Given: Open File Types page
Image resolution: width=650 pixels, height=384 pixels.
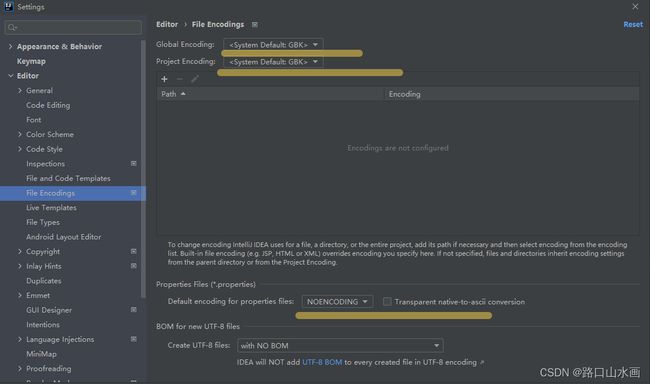Looking at the screenshot, I should (x=43, y=222).
